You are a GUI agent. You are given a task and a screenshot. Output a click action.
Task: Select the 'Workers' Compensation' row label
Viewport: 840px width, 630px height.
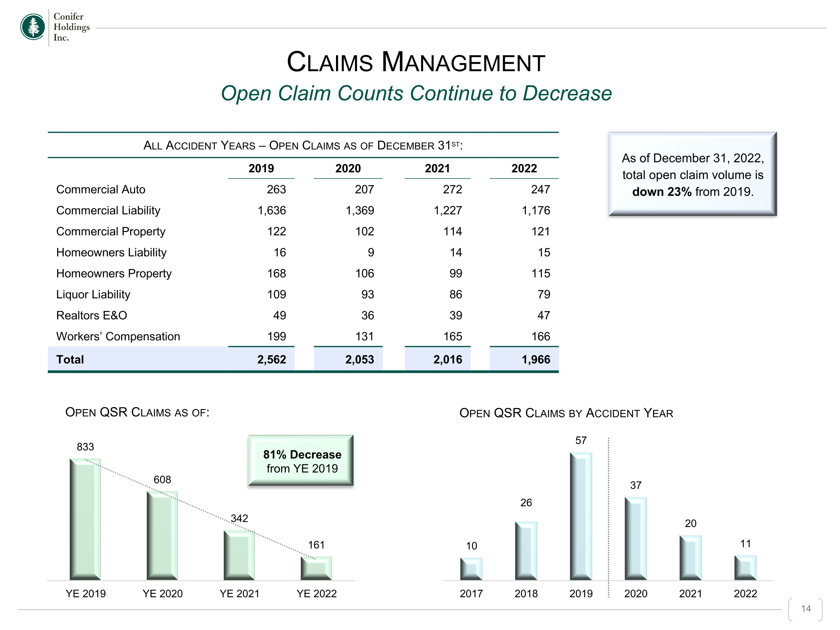(118, 337)
